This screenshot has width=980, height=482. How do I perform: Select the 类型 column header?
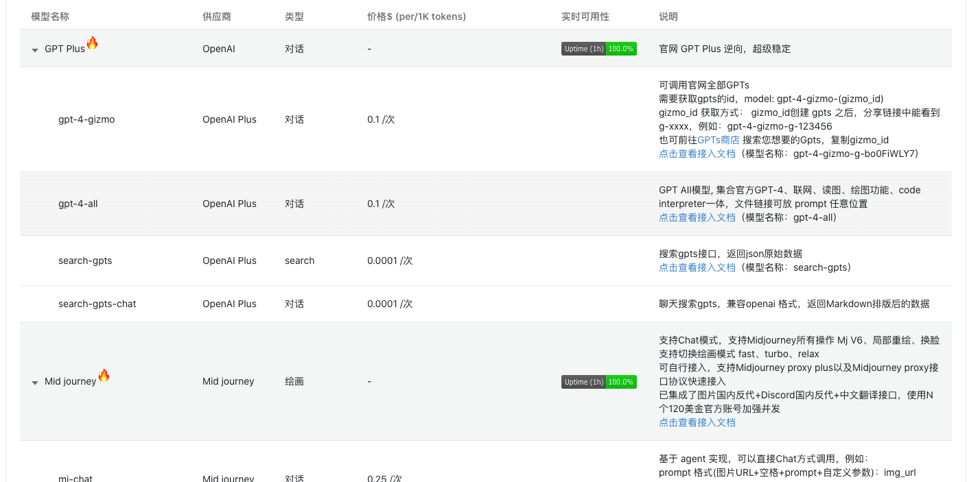(294, 16)
